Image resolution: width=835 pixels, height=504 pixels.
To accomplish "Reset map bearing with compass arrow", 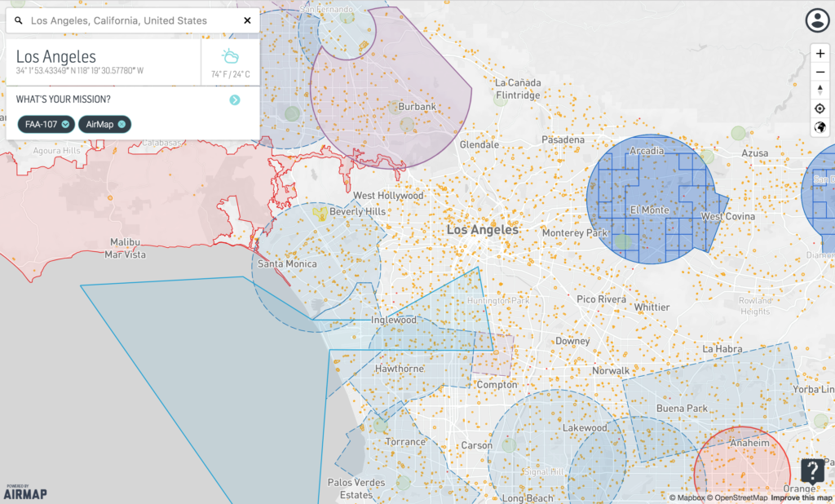I will coord(820,90).
